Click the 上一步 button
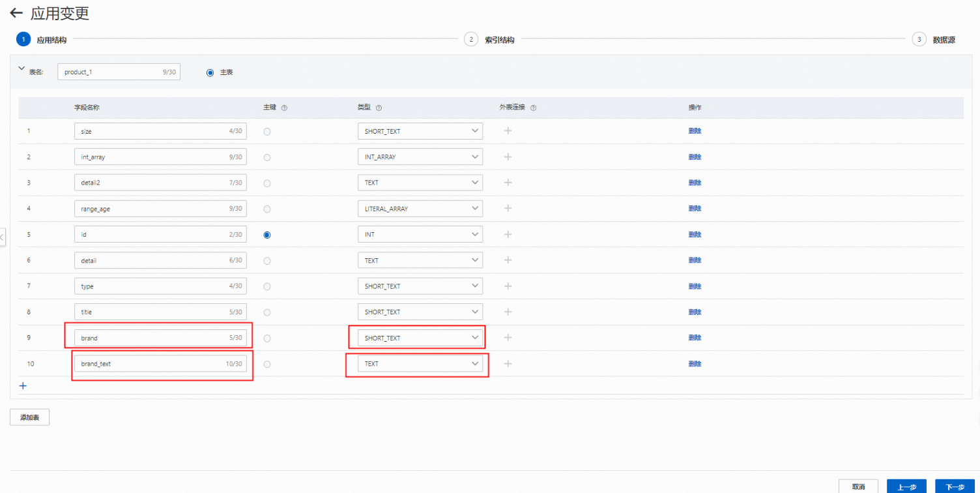The width and height of the screenshot is (980, 493). click(x=906, y=486)
